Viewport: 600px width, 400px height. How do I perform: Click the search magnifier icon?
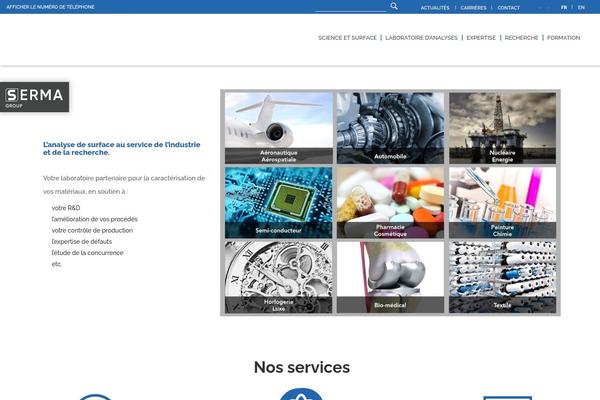pyautogui.click(x=394, y=6)
